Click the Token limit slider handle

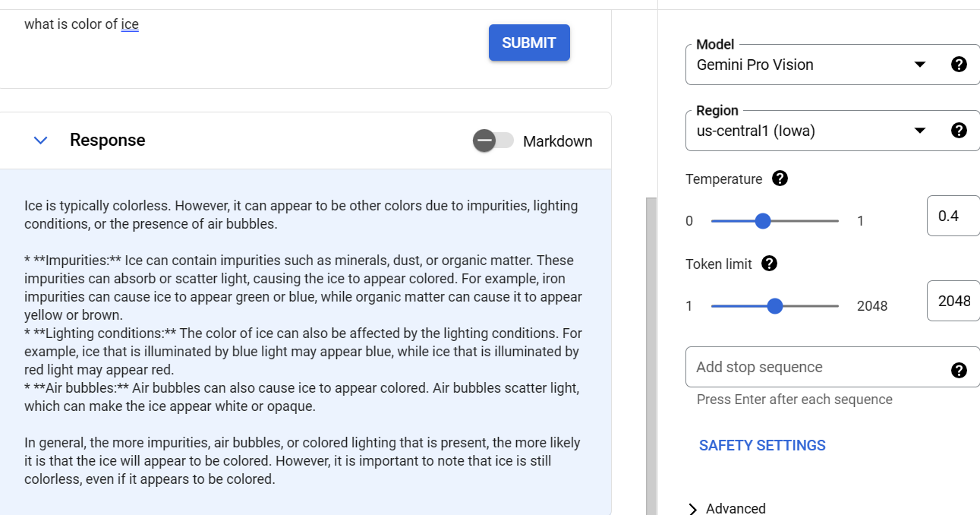(x=774, y=306)
